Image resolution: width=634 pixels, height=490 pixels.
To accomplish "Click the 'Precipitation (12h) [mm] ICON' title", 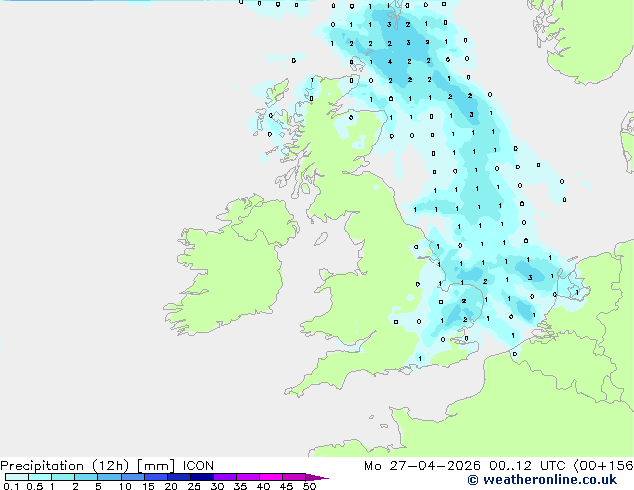I will tap(107, 466).
